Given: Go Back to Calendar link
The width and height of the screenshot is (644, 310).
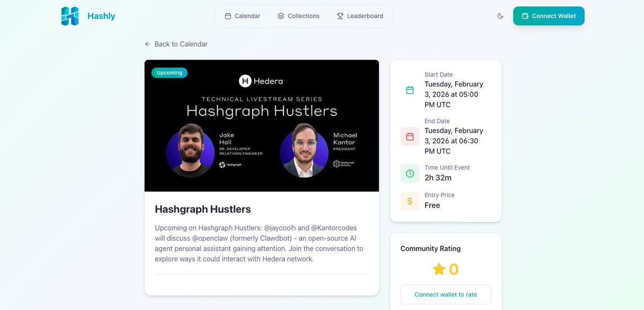Looking at the screenshot, I should [176, 44].
